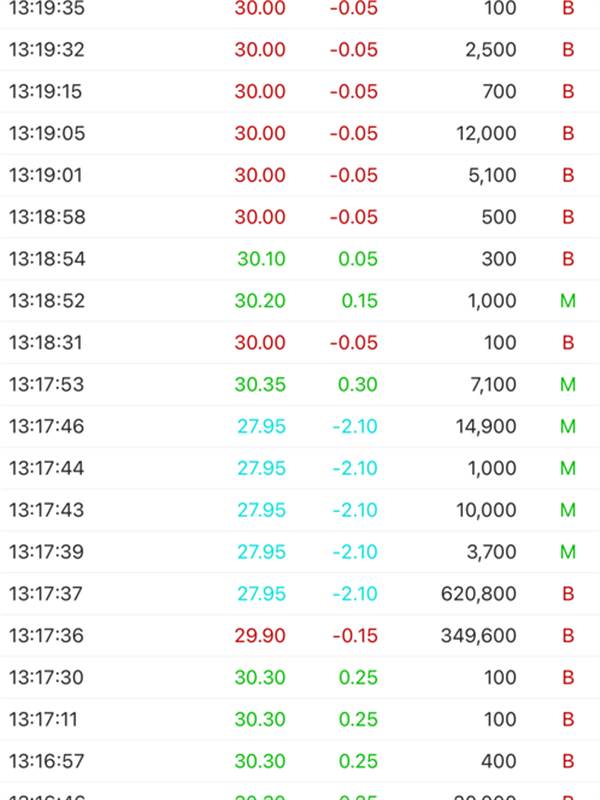Tap the 13:18:54 row priced 30.10

[300, 259]
